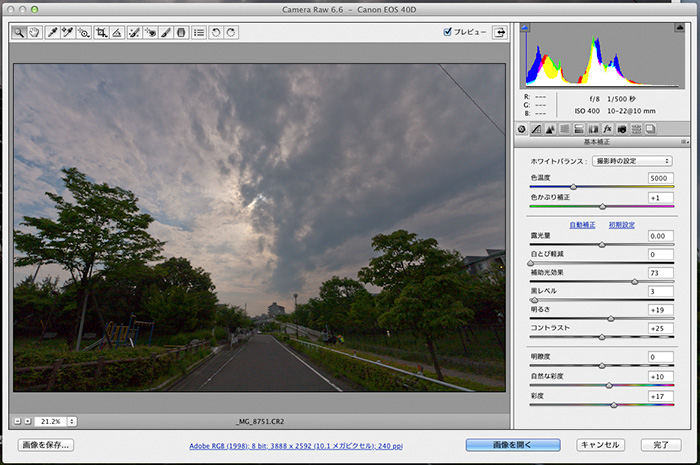This screenshot has height=465, width=700.
Task: Click the 補助光効果 value field 73
Action: click(x=661, y=273)
